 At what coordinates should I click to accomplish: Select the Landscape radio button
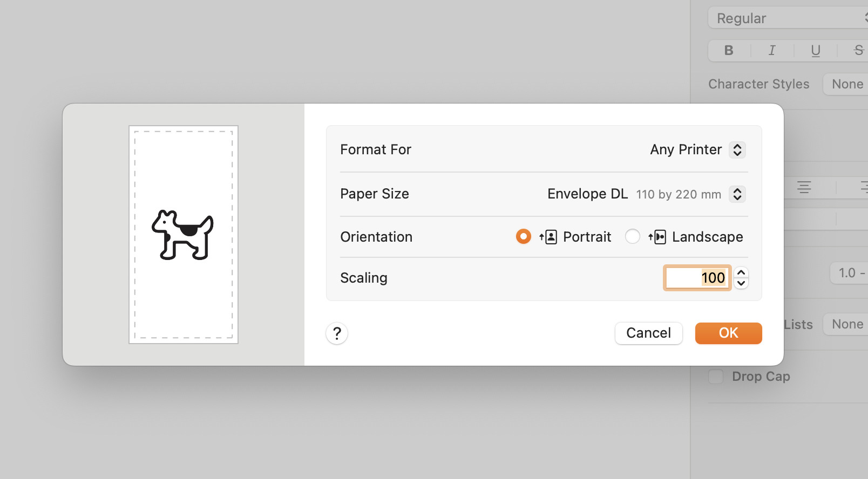tap(632, 236)
